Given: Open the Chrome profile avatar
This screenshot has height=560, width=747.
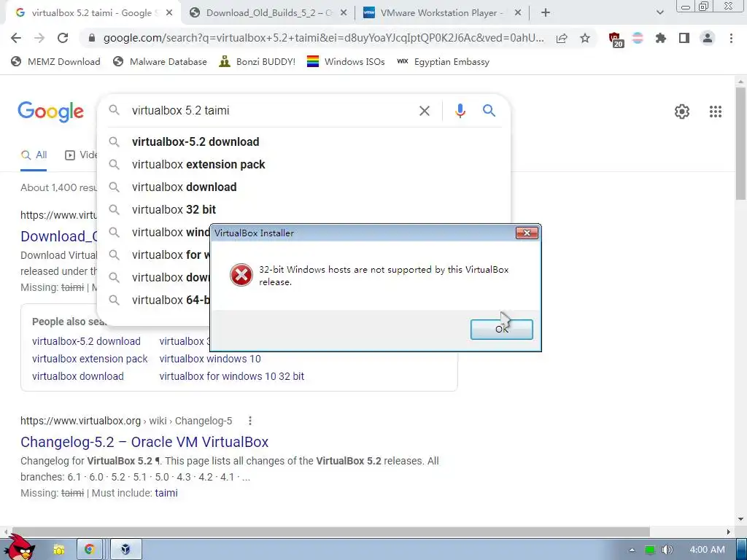Looking at the screenshot, I should (x=708, y=38).
